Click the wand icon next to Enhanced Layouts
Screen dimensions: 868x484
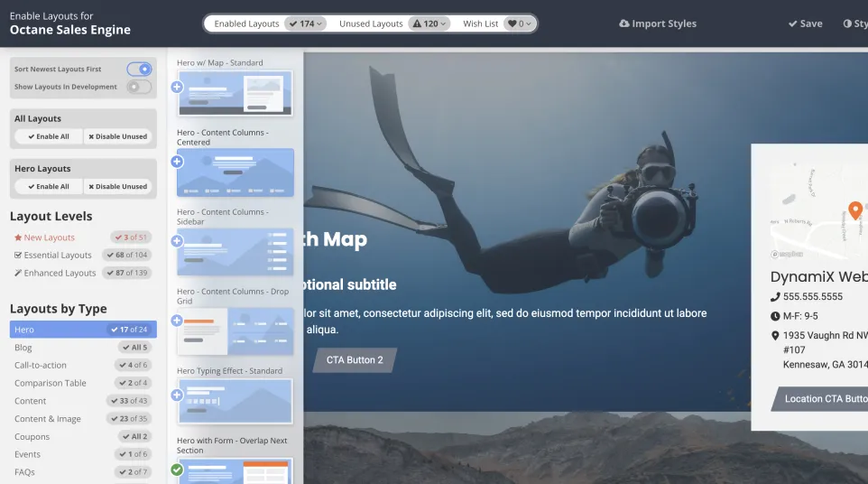tap(18, 273)
